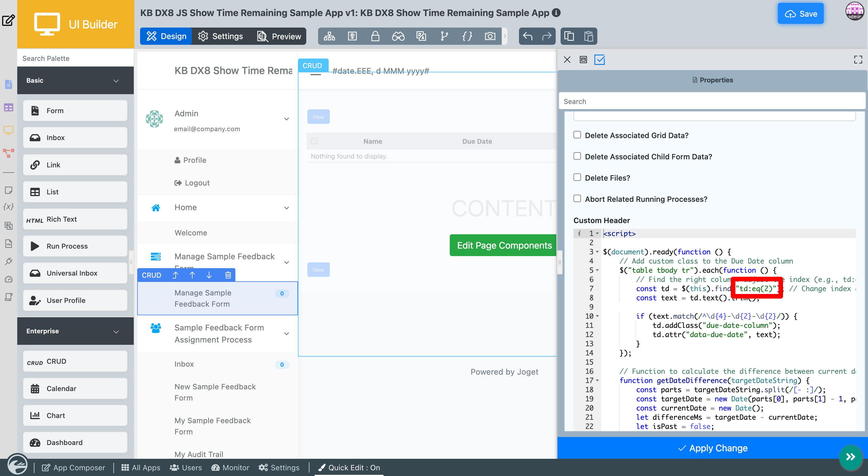Image resolution: width=868 pixels, height=476 pixels.
Task: Click the Logout link in user menu
Action: 192,183
